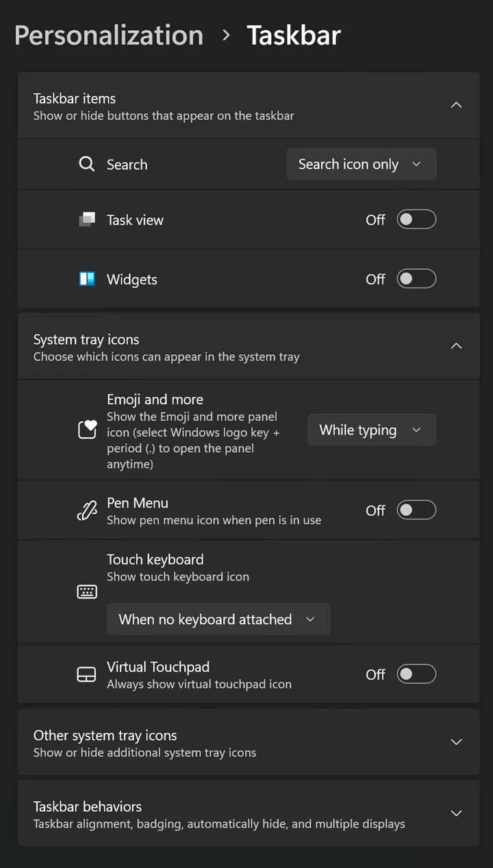The image size is (493, 868).
Task: Collapse the System tray icons section
Action: click(x=456, y=346)
